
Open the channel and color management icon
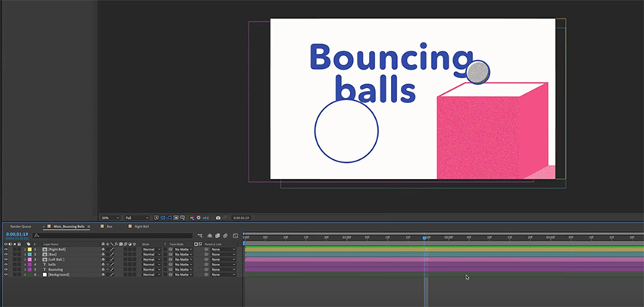191,218
